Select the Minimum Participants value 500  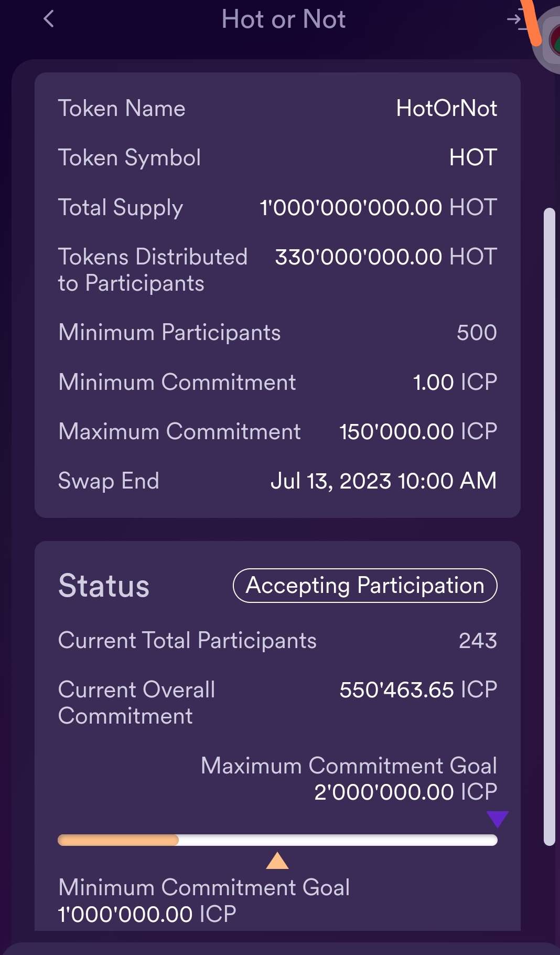tap(476, 333)
